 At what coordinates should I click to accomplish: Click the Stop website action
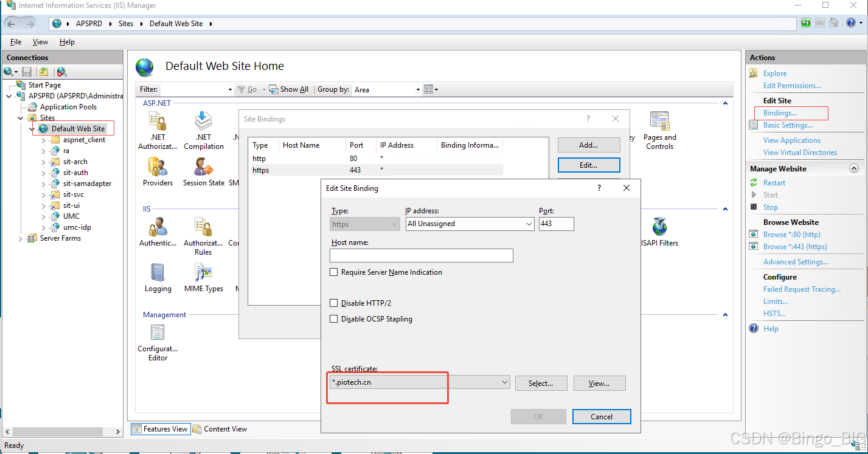click(771, 207)
